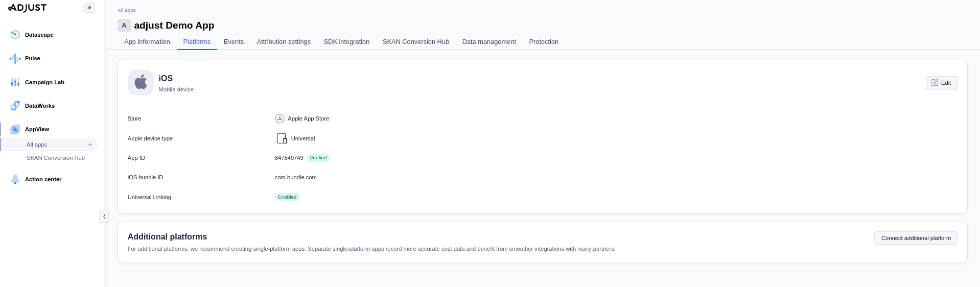The width and height of the screenshot is (980, 287).
Task: Click the iOS platform heading
Action: pyautogui.click(x=166, y=78)
